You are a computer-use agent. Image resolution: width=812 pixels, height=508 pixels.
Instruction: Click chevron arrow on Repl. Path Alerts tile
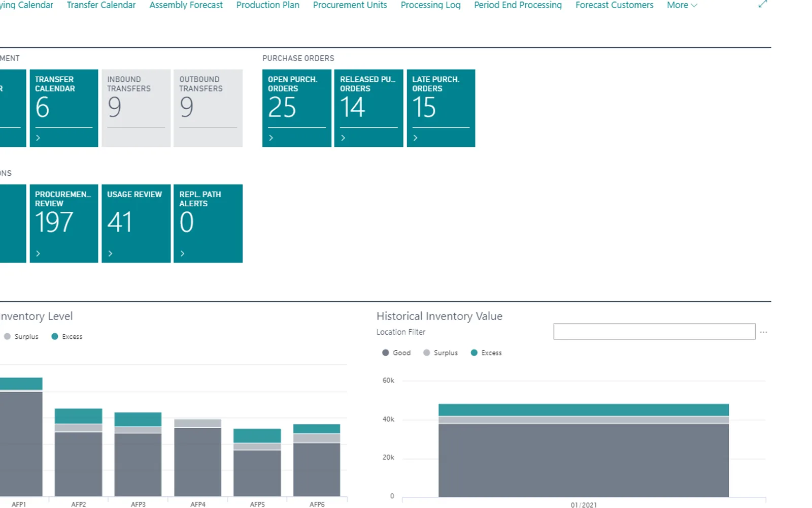point(182,253)
